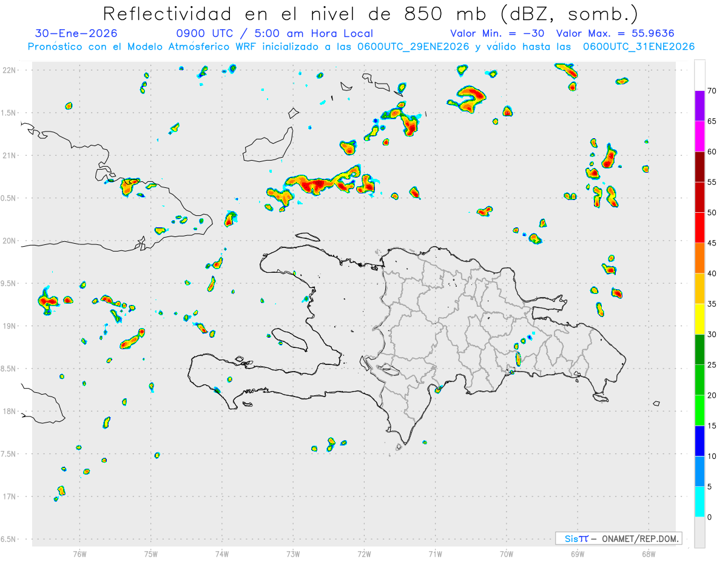
Task: Click the colorbar tick label '60'
Action: tap(712, 152)
